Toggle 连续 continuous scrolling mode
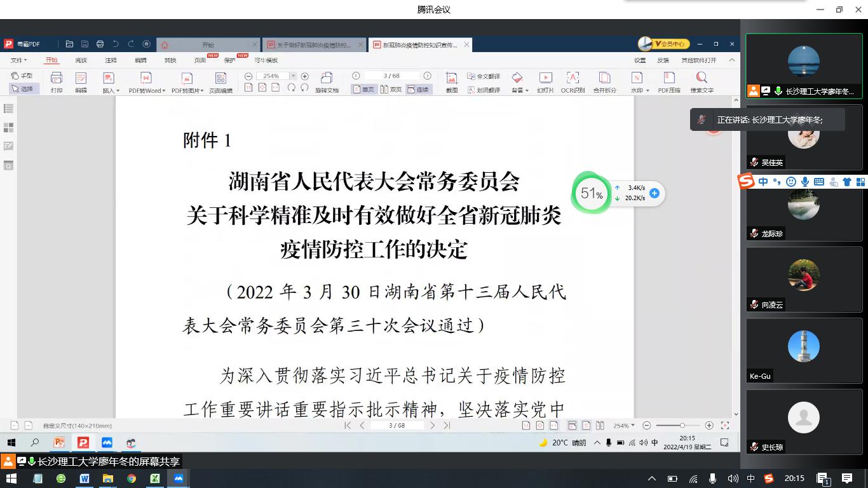Image resolution: width=868 pixels, height=488 pixels. pyautogui.click(x=418, y=90)
